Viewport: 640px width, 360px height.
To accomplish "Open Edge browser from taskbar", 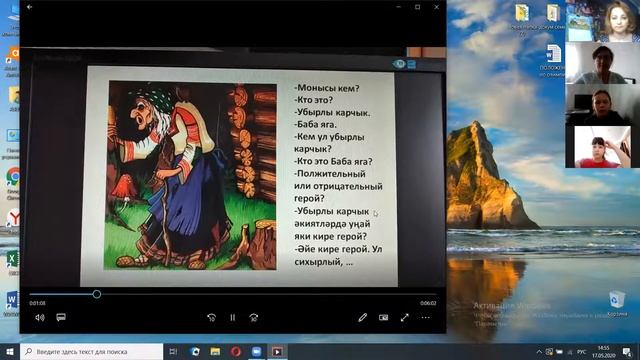I will [195, 351].
